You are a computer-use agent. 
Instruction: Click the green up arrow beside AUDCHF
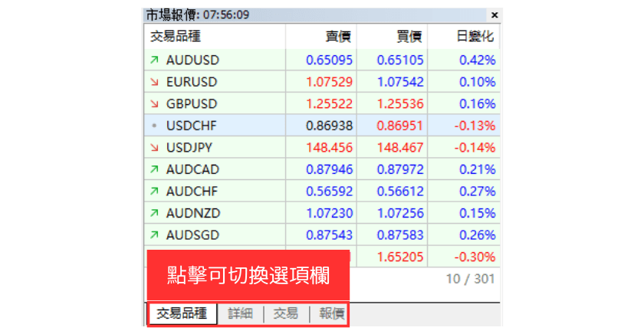click(154, 192)
